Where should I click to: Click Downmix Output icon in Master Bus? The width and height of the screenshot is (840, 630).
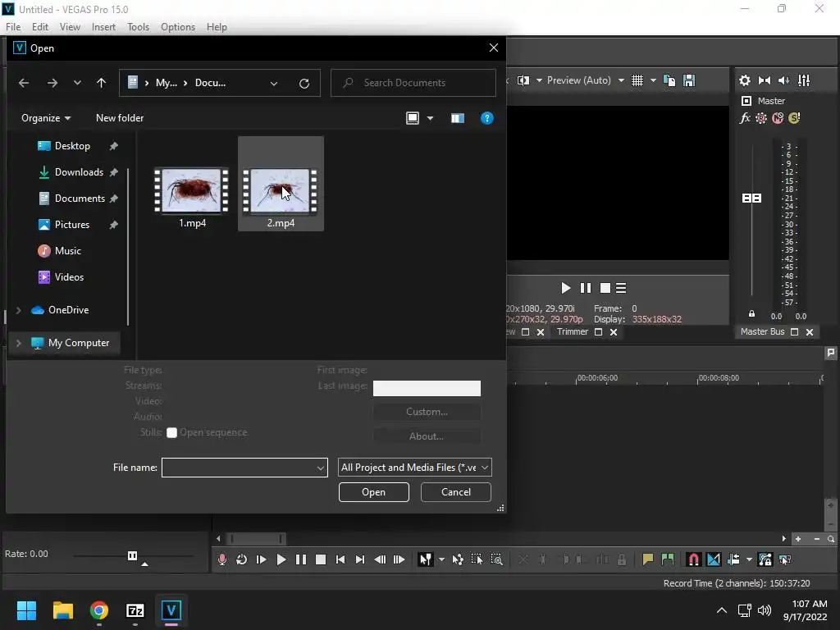[x=765, y=80]
